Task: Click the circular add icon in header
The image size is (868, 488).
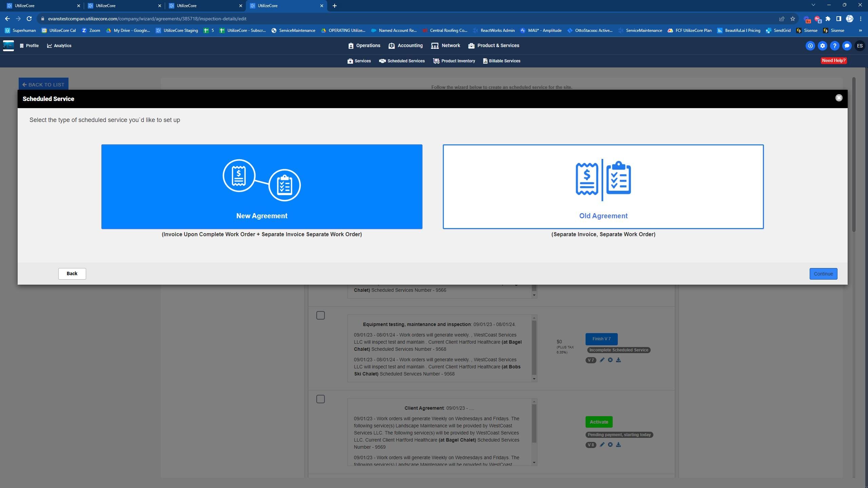Action: click(810, 46)
